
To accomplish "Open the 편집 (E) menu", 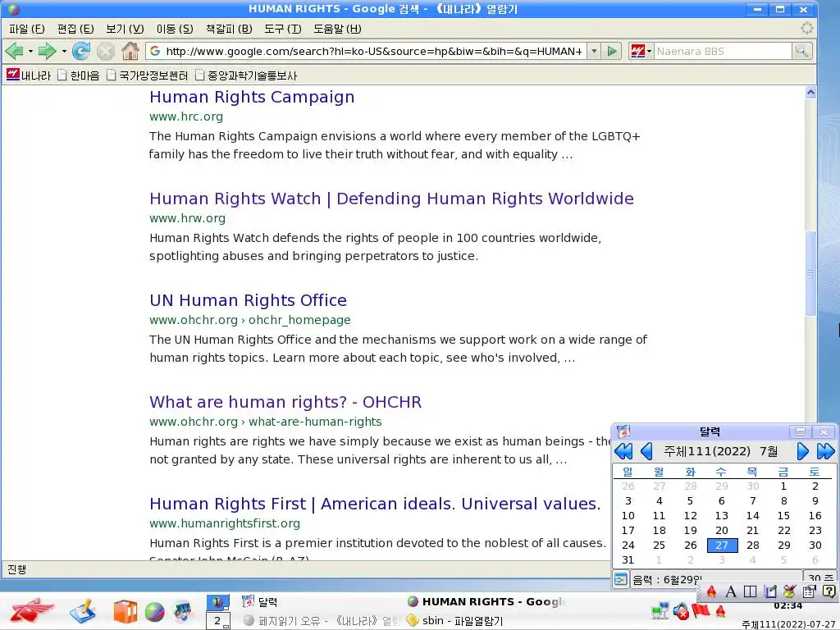I will [x=75, y=29].
